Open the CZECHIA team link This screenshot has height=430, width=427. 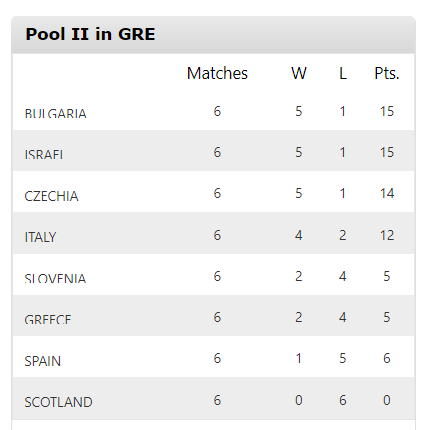tap(51, 196)
